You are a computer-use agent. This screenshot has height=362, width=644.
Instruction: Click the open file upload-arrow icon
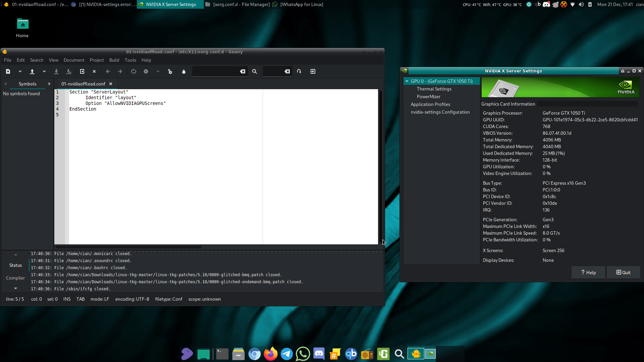[32, 71]
